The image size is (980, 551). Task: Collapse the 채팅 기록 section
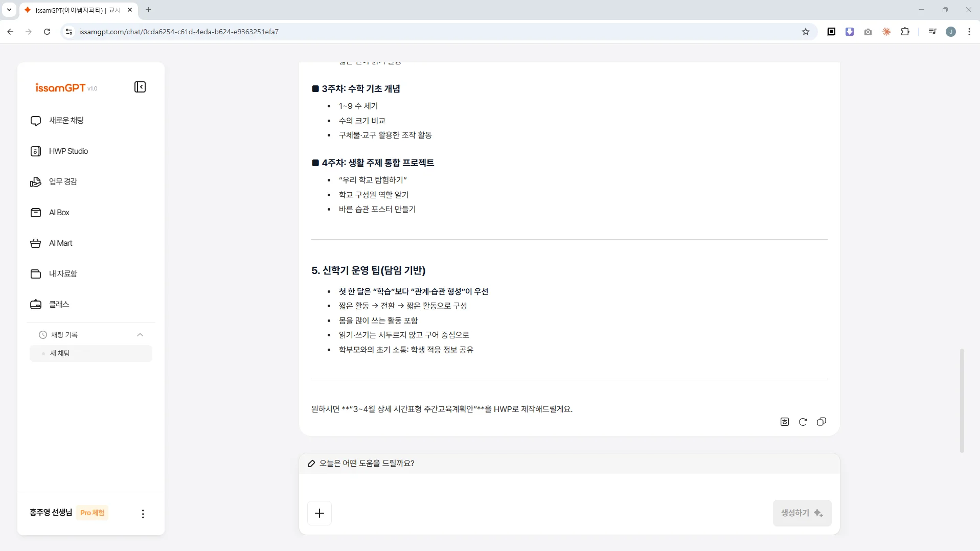(140, 334)
